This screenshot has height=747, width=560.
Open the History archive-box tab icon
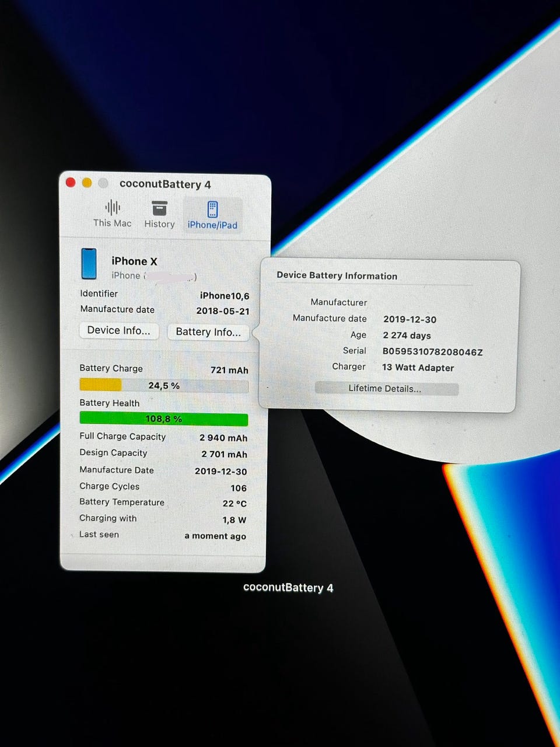pos(159,208)
